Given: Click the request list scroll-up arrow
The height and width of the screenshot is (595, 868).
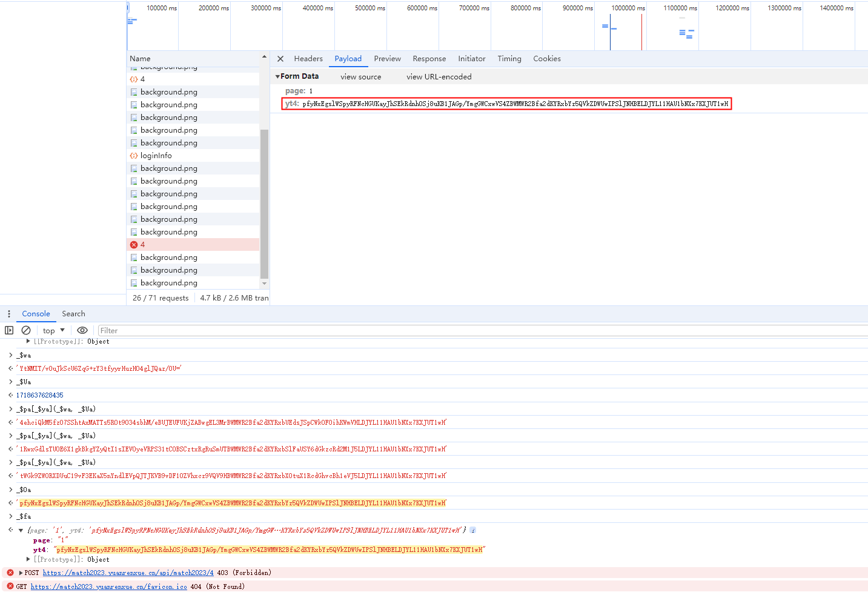Looking at the screenshot, I should tap(264, 57).
